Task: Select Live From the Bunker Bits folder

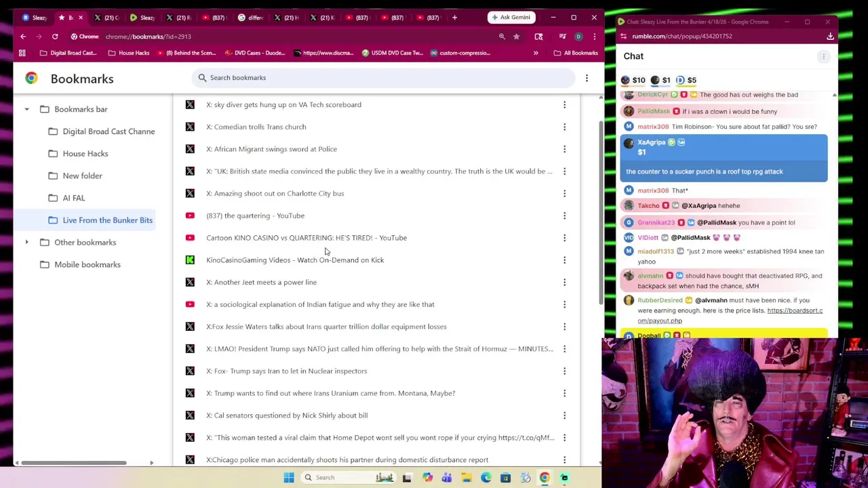Action: [100, 220]
